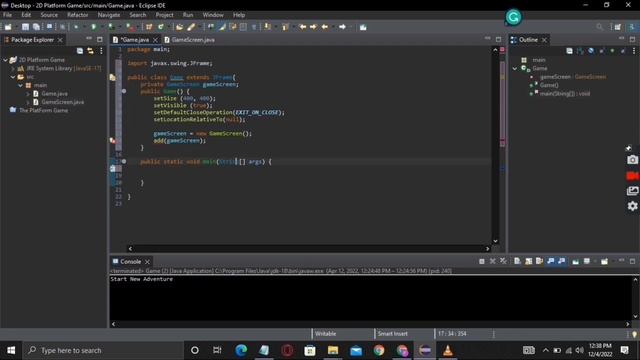Screen dimensions: 640x360
Task: Collapse Game class in Outline
Action: 515,69
